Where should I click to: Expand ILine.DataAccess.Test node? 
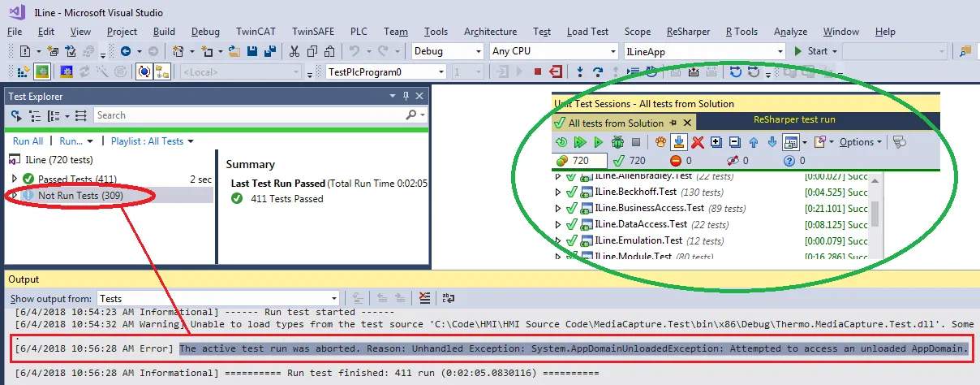point(557,224)
